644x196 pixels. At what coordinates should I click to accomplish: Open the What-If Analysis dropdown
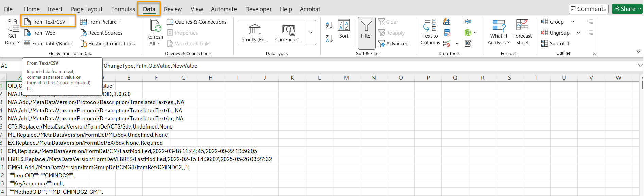tap(499, 43)
